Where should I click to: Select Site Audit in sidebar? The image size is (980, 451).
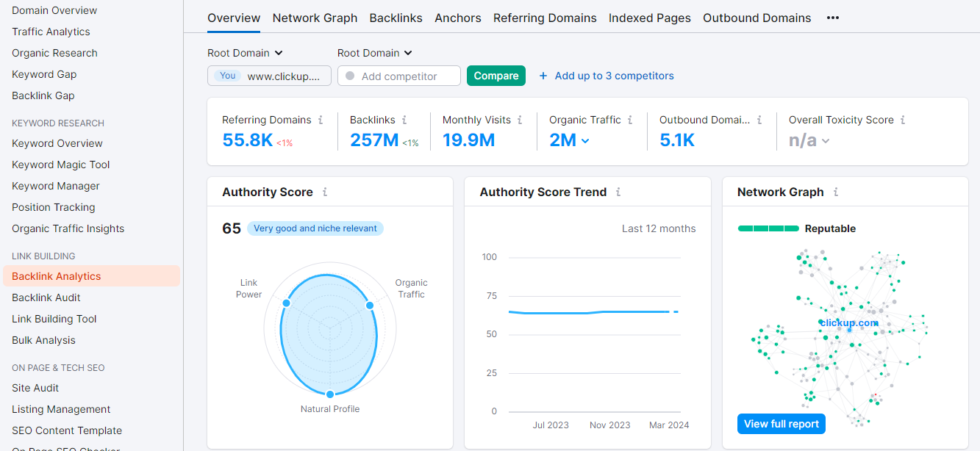pyautogui.click(x=35, y=388)
